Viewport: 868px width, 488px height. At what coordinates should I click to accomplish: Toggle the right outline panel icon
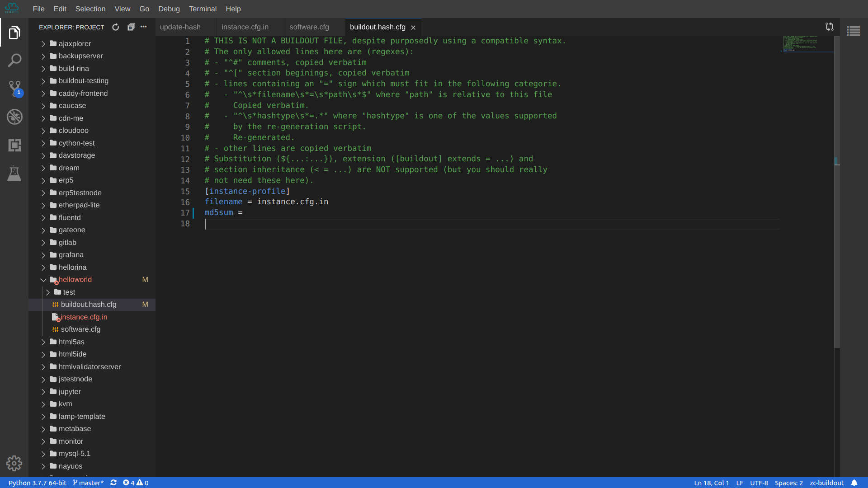tap(854, 31)
